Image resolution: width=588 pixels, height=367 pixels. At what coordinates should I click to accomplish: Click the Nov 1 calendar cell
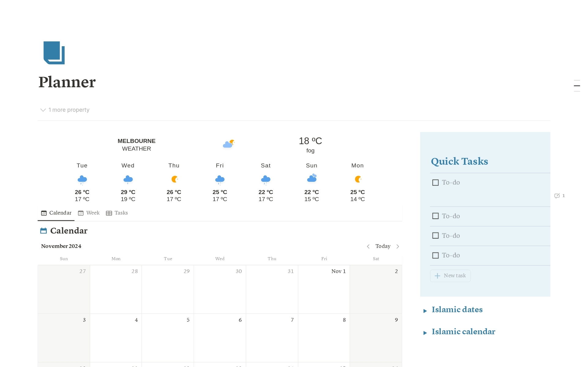point(324,289)
